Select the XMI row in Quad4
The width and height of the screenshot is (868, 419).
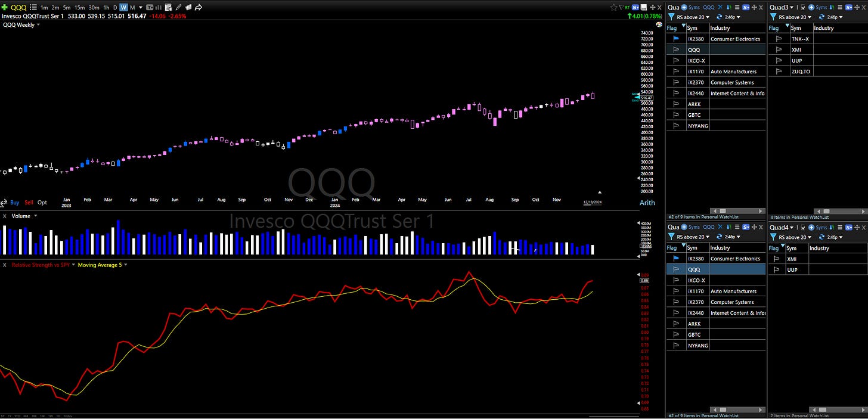point(818,259)
